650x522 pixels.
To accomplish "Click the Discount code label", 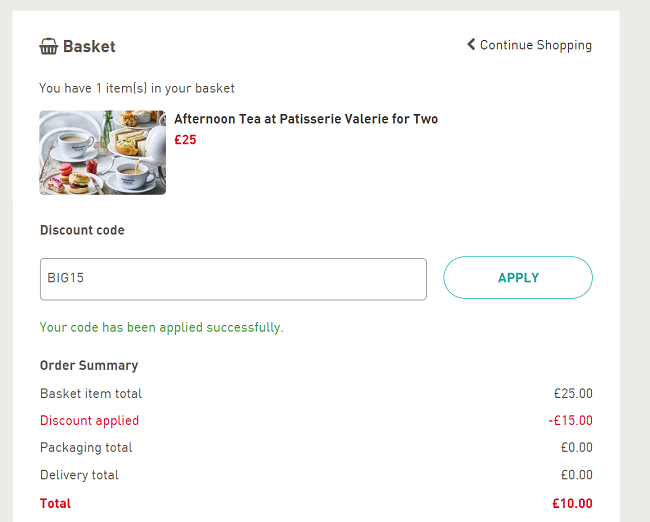I will 82,230.
